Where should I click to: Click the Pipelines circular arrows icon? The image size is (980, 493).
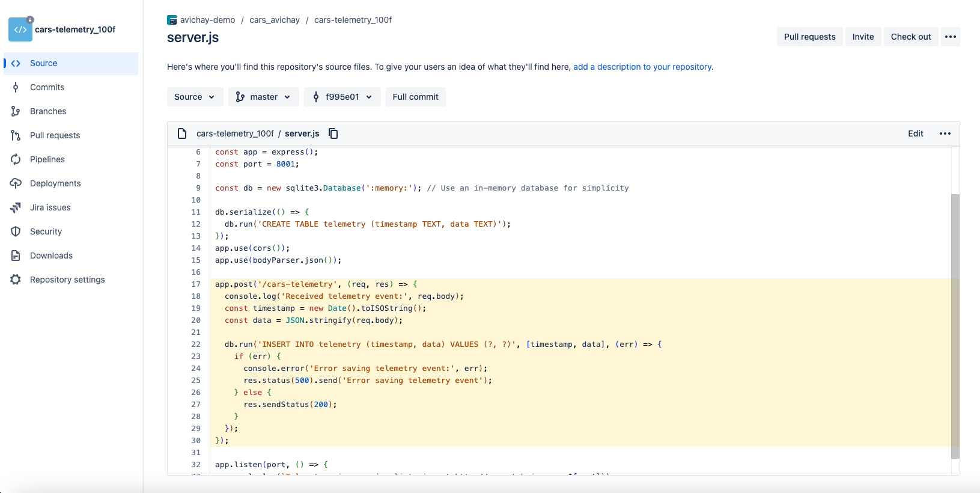tap(16, 159)
